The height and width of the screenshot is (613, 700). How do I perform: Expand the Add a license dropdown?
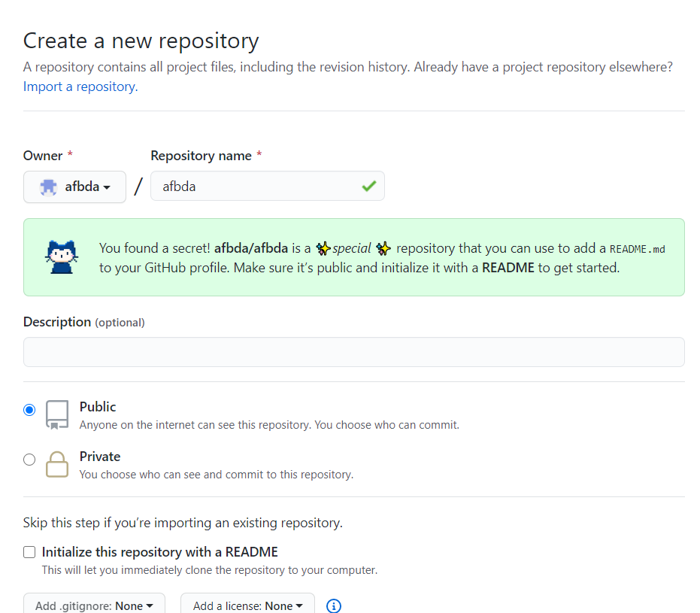point(247,605)
